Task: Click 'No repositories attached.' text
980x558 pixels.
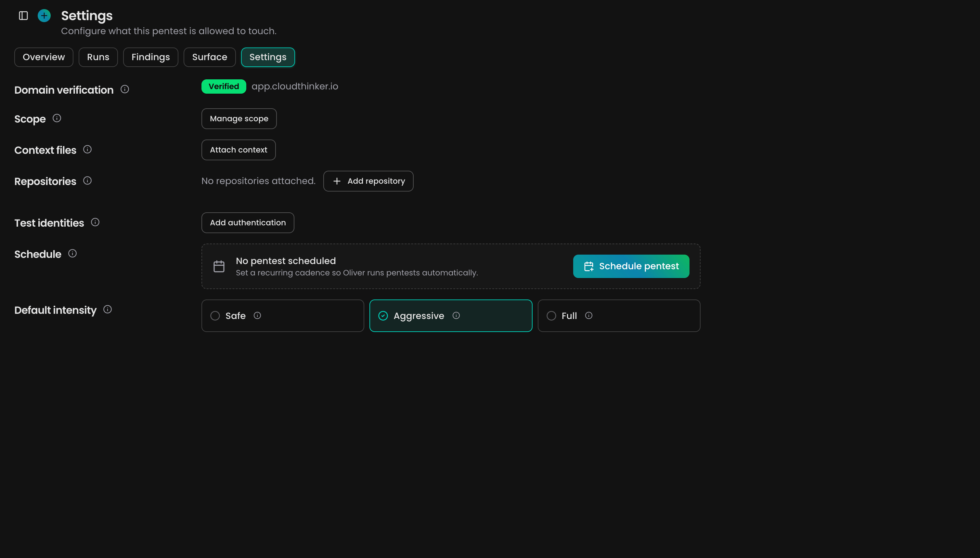Action: (259, 181)
